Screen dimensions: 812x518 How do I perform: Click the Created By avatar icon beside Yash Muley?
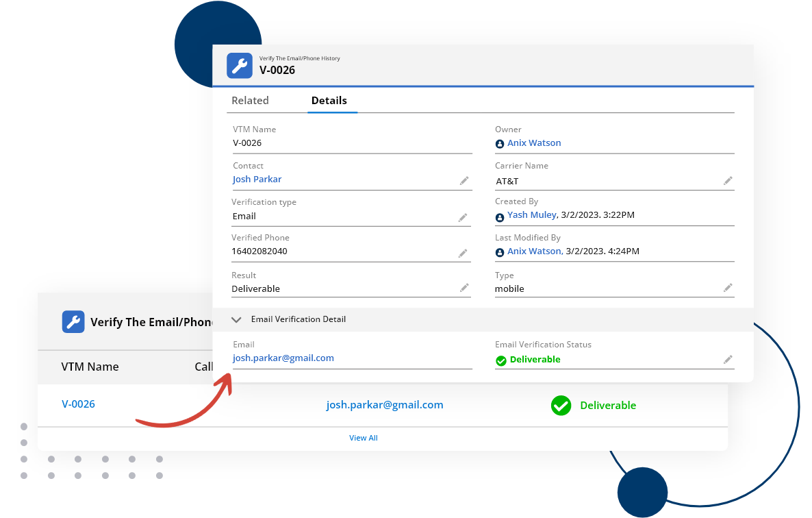(x=500, y=218)
